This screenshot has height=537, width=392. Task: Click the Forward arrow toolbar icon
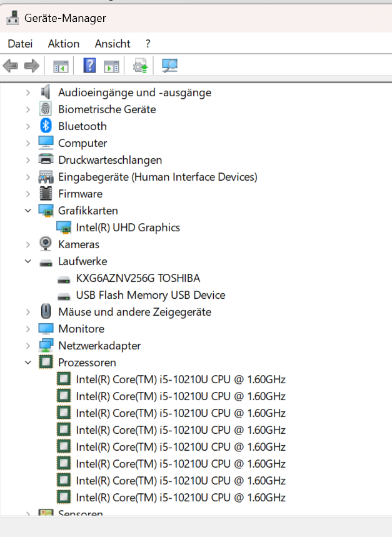tap(31, 65)
